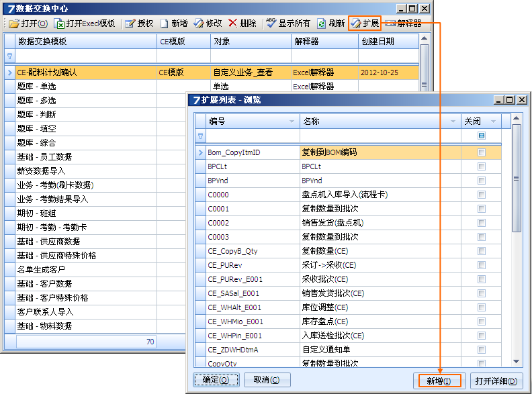Open the 关闭 column filter dropdown
This screenshot has height=394, width=532.
coord(494,121)
